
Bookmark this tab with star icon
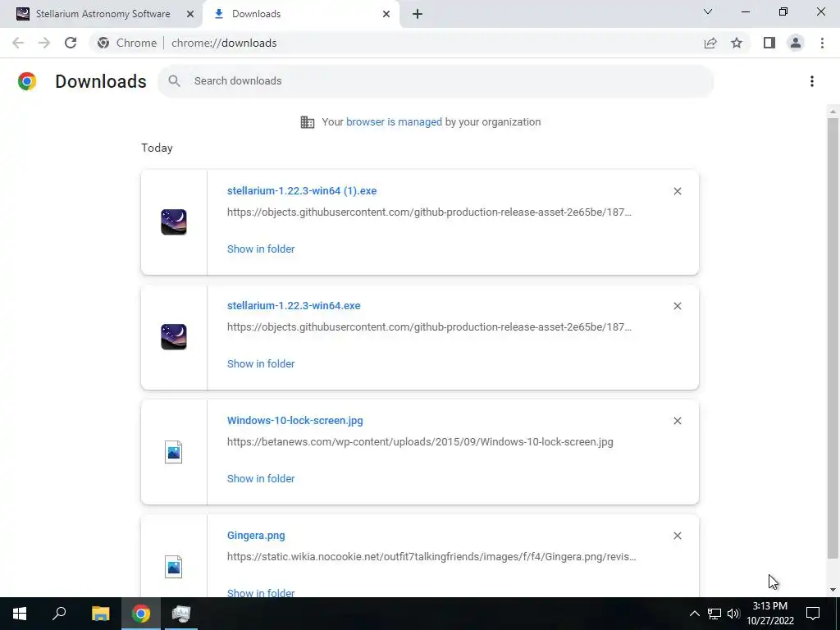coord(737,43)
